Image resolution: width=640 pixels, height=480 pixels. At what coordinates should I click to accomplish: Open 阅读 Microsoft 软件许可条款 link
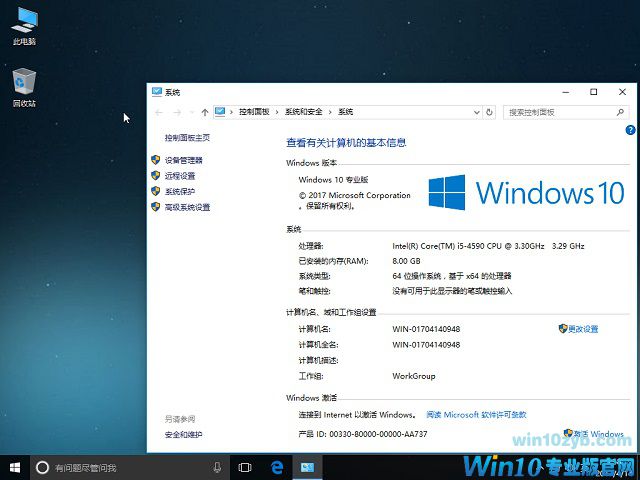click(x=476, y=414)
